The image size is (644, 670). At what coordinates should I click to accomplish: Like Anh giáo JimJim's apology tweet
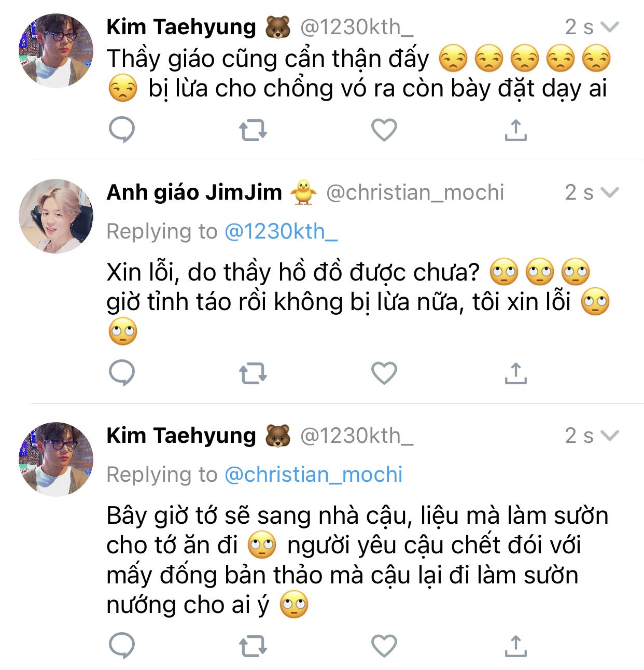click(x=384, y=373)
